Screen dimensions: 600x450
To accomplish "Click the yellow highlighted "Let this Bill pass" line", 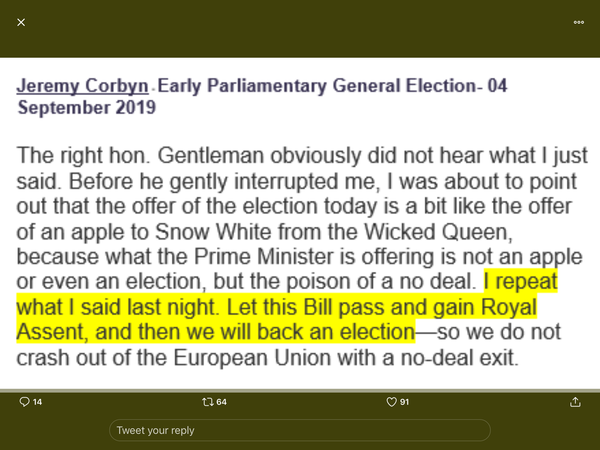I will (276, 307).
